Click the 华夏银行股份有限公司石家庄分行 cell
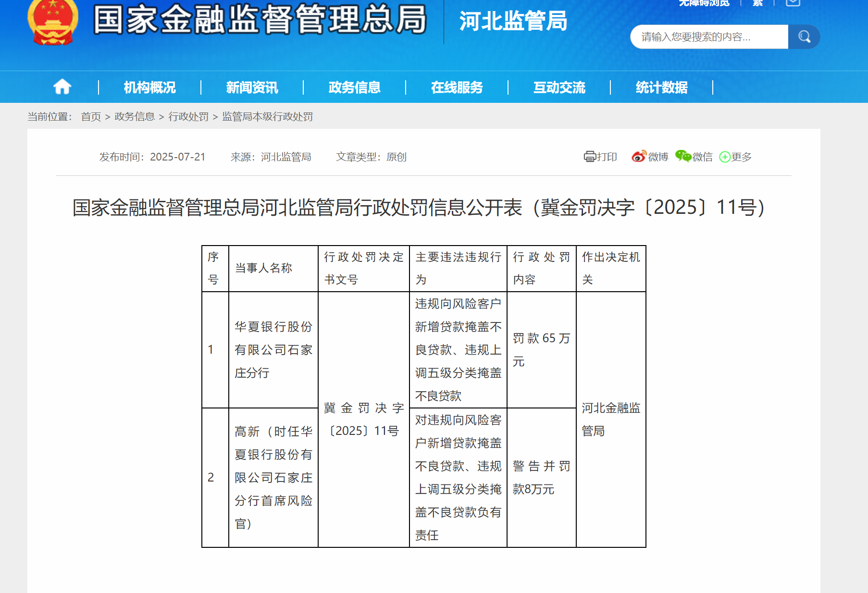Screen dimensions: 868x593 tap(273, 350)
